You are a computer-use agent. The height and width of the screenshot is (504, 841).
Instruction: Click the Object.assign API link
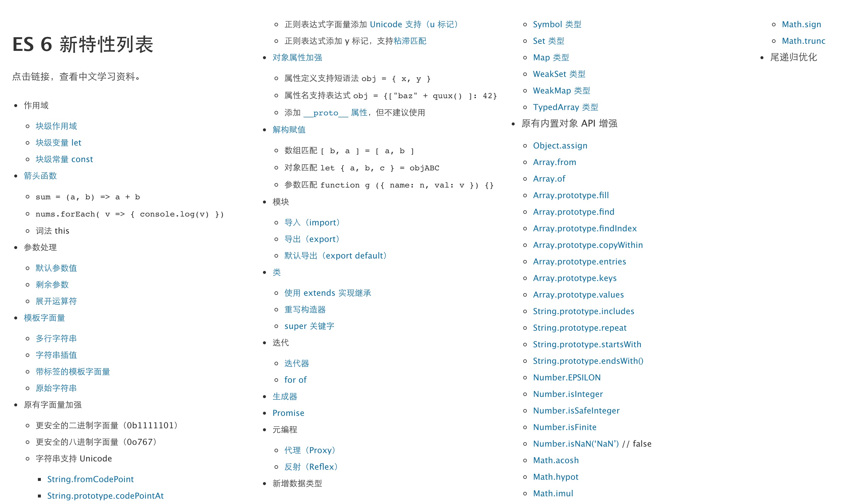click(x=559, y=145)
